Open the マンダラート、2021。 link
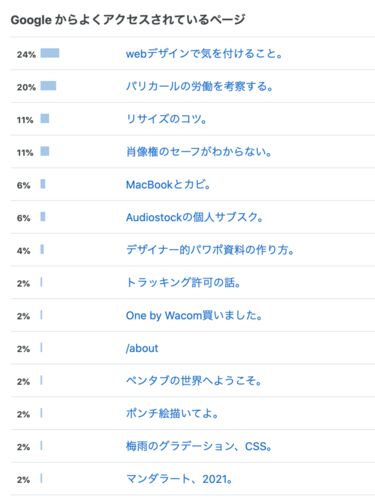This screenshot has height=500, width=375. [x=179, y=479]
